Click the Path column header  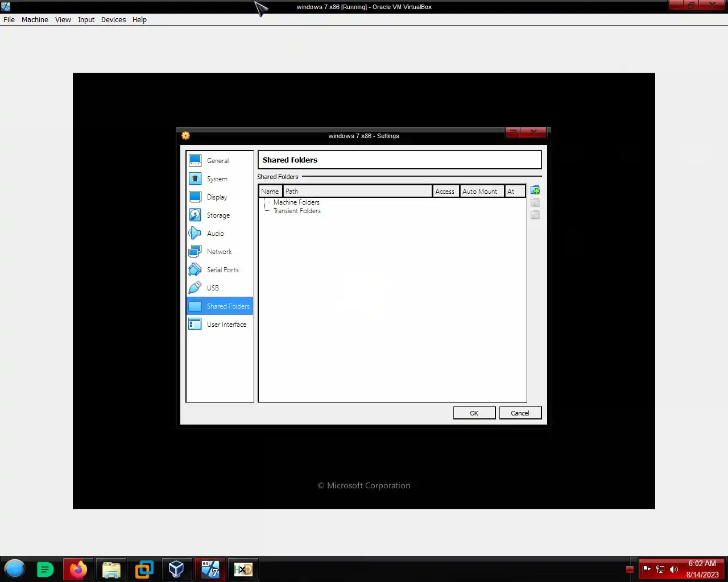(358, 192)
